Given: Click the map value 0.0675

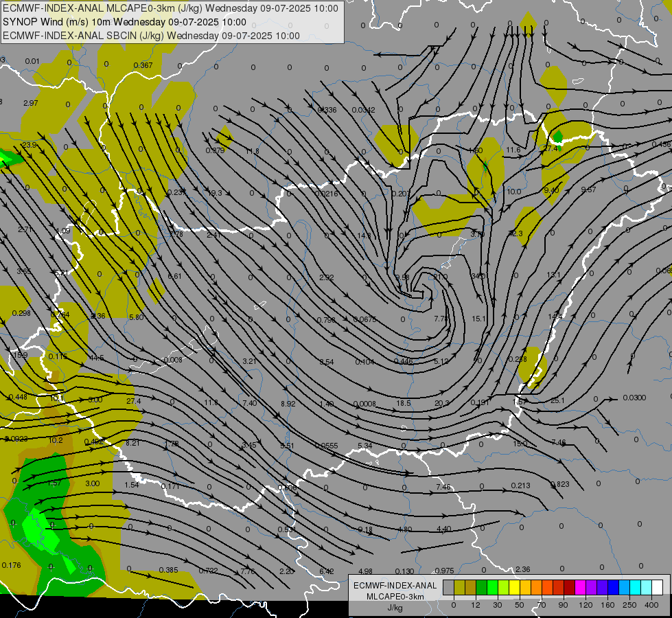Looking at the screenshot, I should (x=364, y=319).
